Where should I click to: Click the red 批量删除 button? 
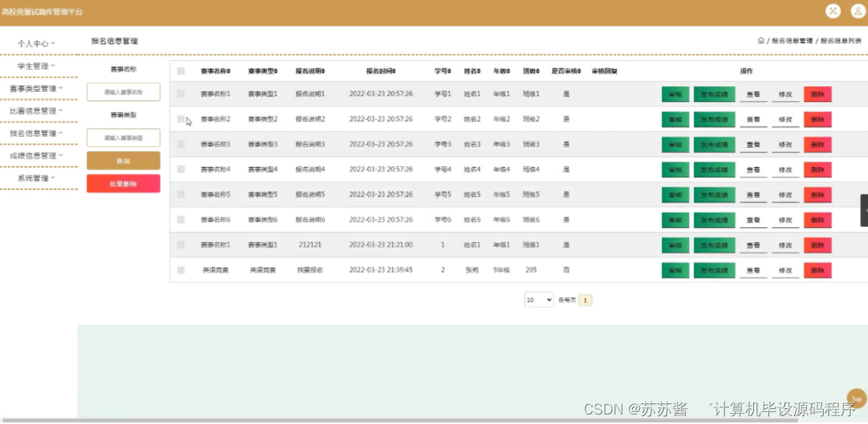tap(124, 184)
